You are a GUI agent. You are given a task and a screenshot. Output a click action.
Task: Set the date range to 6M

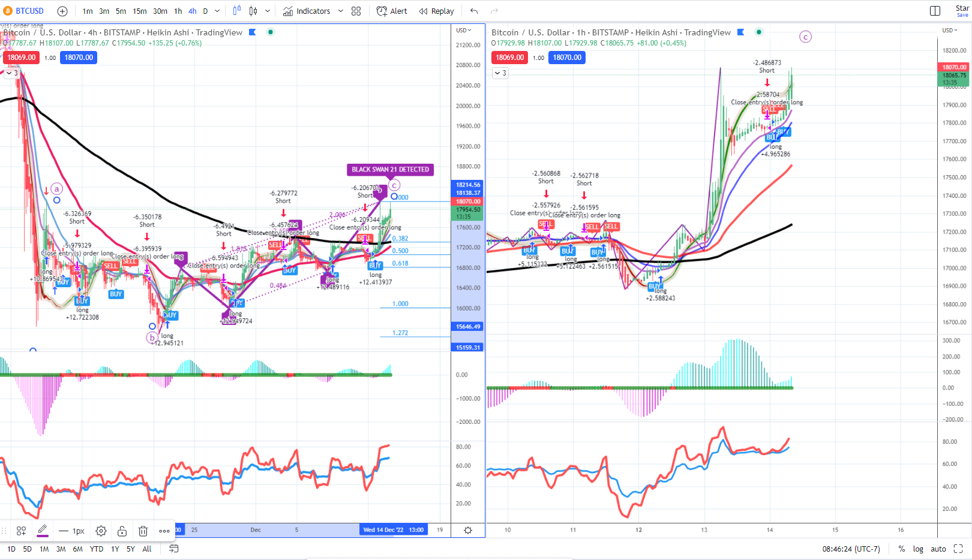[78, 549]
